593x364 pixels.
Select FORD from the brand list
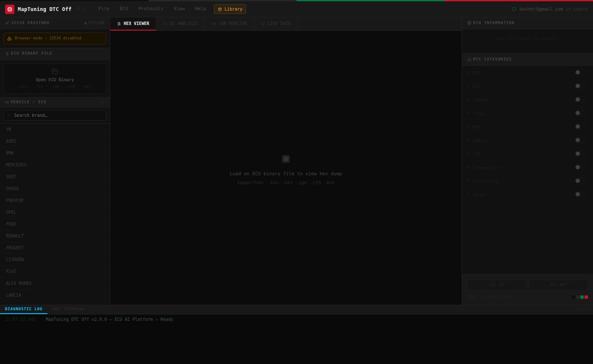(55, 224)
